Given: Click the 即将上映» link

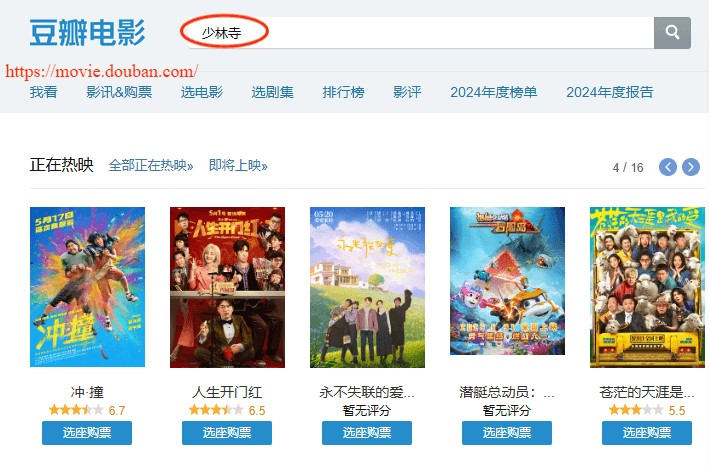Looking at the screenshot, I should pos(238,165).
